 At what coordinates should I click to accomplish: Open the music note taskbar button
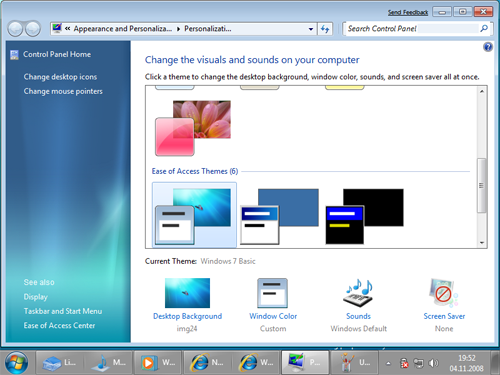(109, 362)
